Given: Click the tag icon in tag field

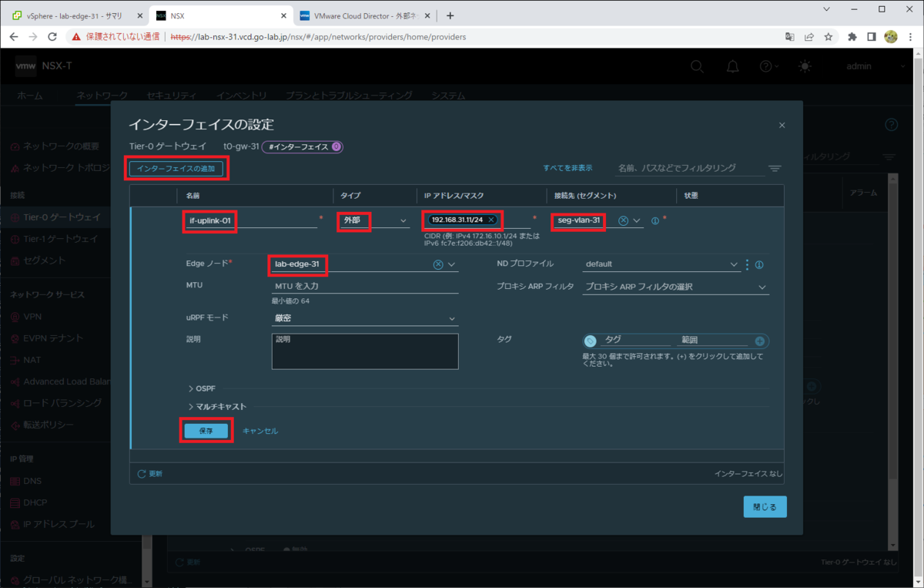Looking at the screenshot, I should [591, 341].
